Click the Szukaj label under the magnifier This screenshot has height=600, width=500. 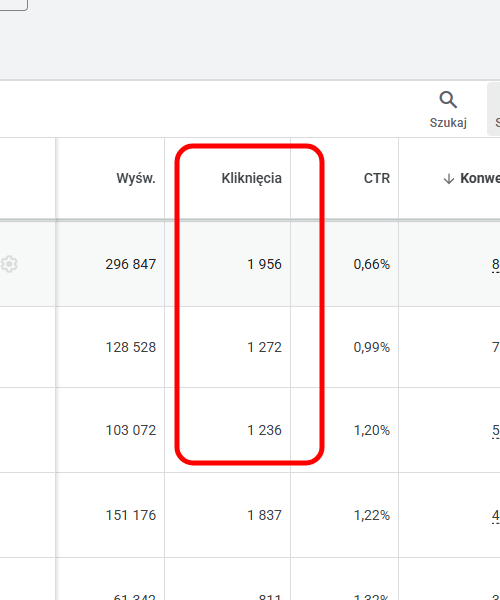[x=448, y=123]
